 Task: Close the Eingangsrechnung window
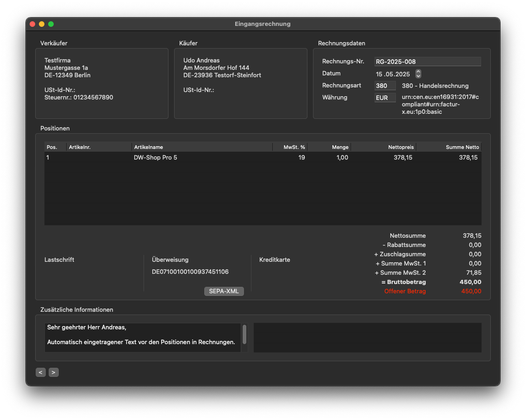pos(32,24)
